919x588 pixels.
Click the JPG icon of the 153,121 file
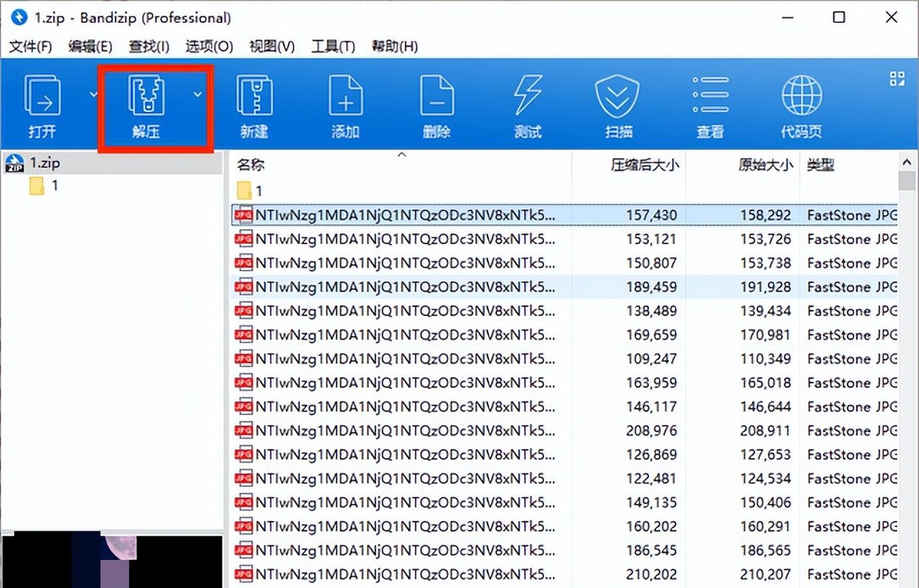[x=244, y=238]
